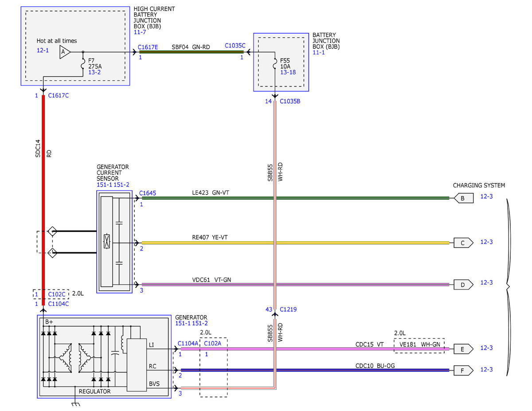Click the charging system connector B arrow
The width and height of the screenshot is (532, 411).
[x=463, y=198]
